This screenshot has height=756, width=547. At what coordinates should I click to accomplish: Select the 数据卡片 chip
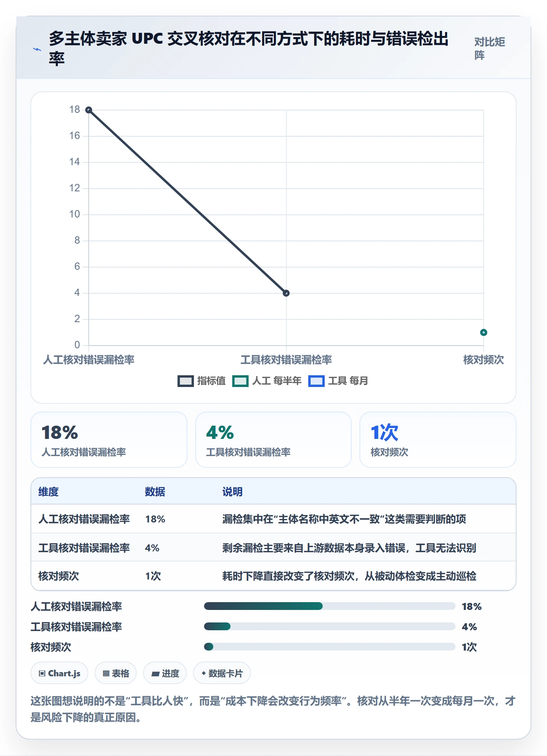(222, 673)
